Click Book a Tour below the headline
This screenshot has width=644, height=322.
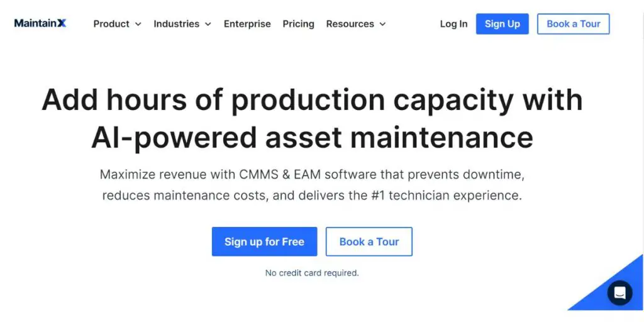pos(369,241)
